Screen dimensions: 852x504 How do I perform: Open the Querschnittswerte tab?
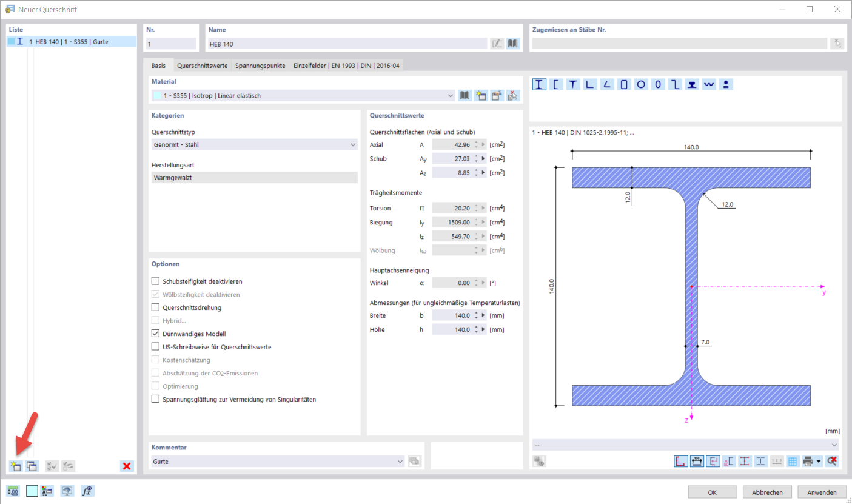203,66
